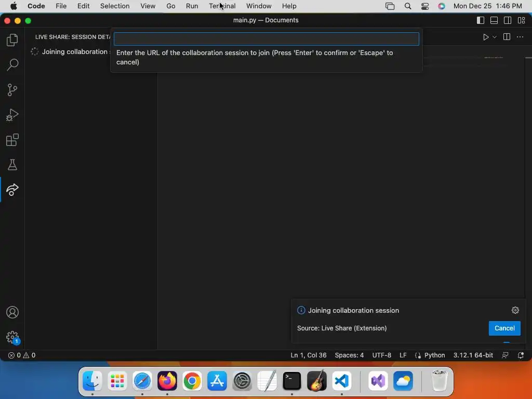Launch Siri from menu bar
This screenshot has height=399, width=532.
pos(442,6)
